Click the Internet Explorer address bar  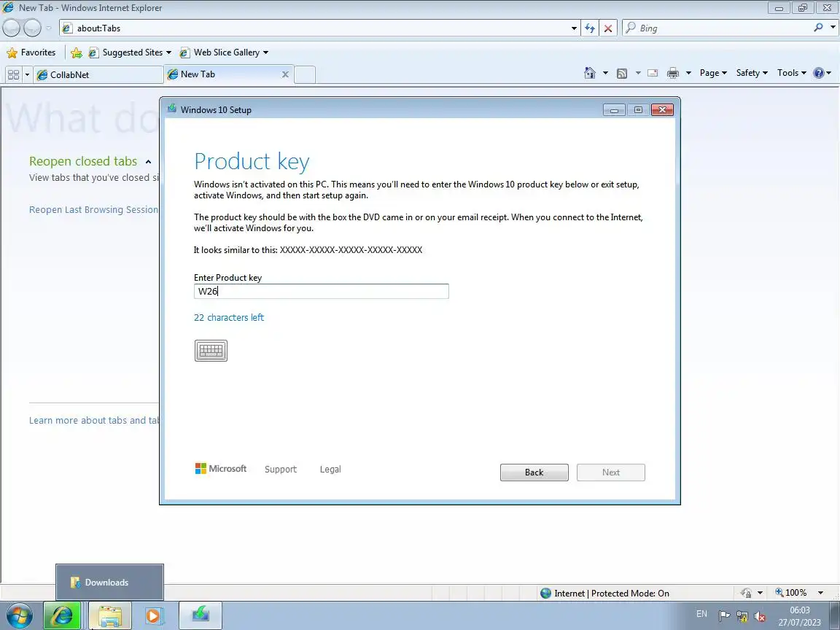pos(316,28)
